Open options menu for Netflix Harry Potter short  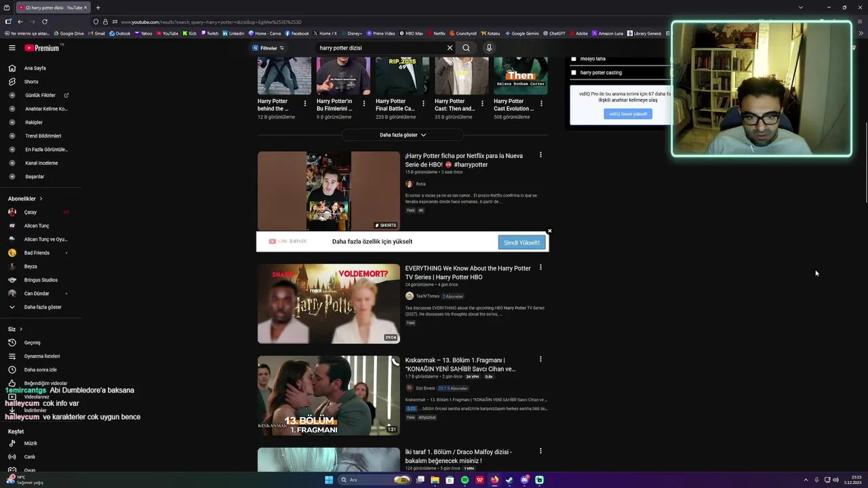540,155
